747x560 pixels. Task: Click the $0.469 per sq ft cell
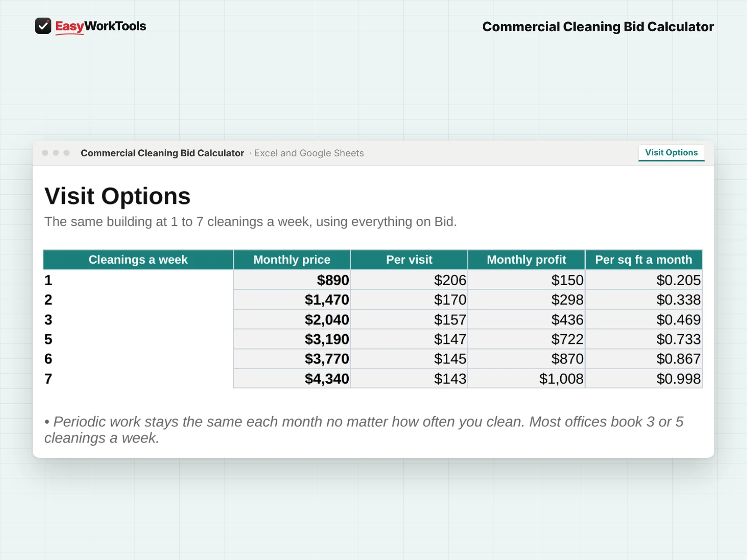(x=644, y=320)
